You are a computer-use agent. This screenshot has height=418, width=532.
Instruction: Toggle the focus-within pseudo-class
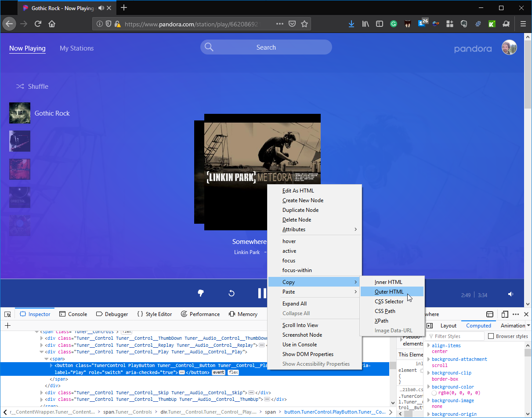tap(297, 270)
